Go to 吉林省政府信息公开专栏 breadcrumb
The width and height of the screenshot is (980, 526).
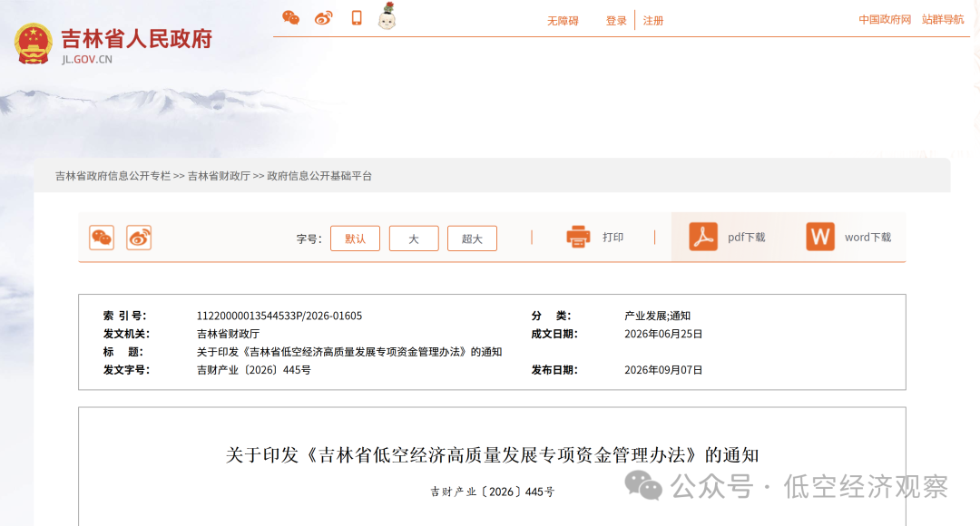coord(113,176)
